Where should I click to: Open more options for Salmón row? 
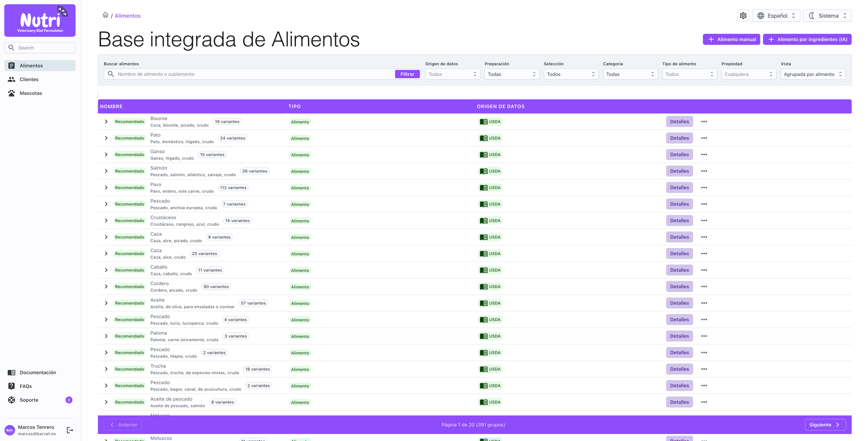(x=704, y=171)
